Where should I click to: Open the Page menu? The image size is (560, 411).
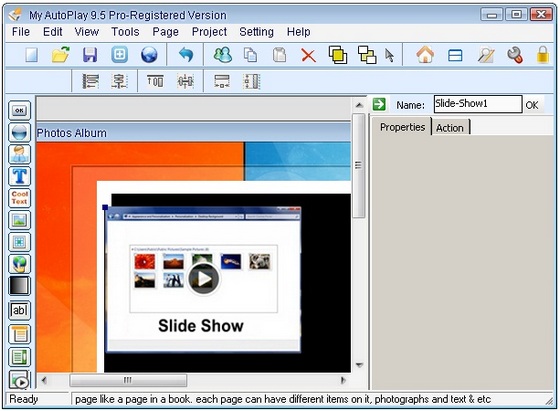click(x=165, y=32)
